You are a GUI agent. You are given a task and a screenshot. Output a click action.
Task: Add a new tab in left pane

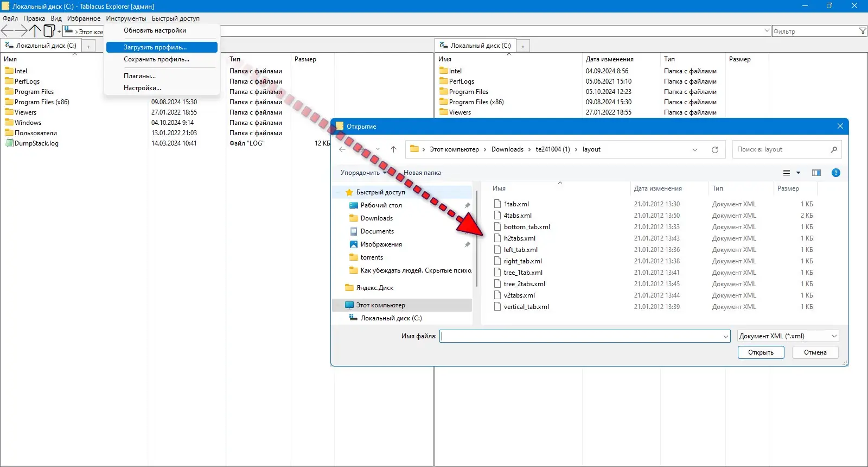[x=88, y=46]
